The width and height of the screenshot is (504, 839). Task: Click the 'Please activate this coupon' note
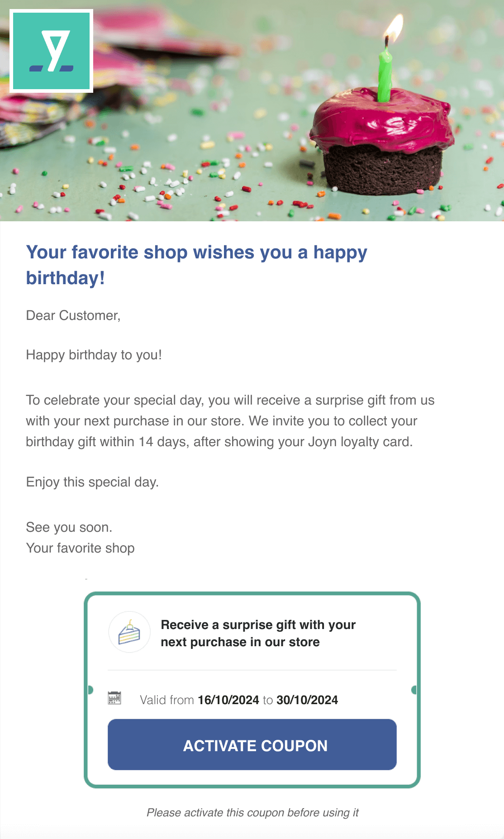coord(252,813)
